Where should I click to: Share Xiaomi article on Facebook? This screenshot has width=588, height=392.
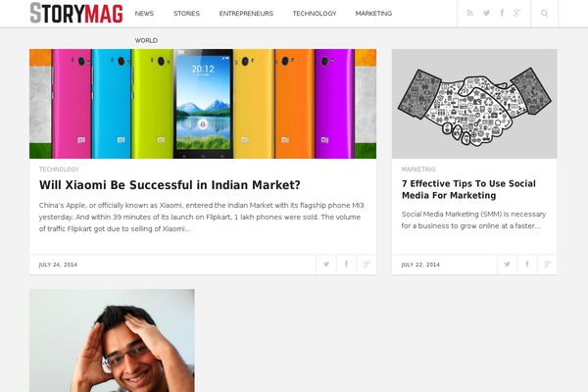pyautogui.click(x=347, y=265)
